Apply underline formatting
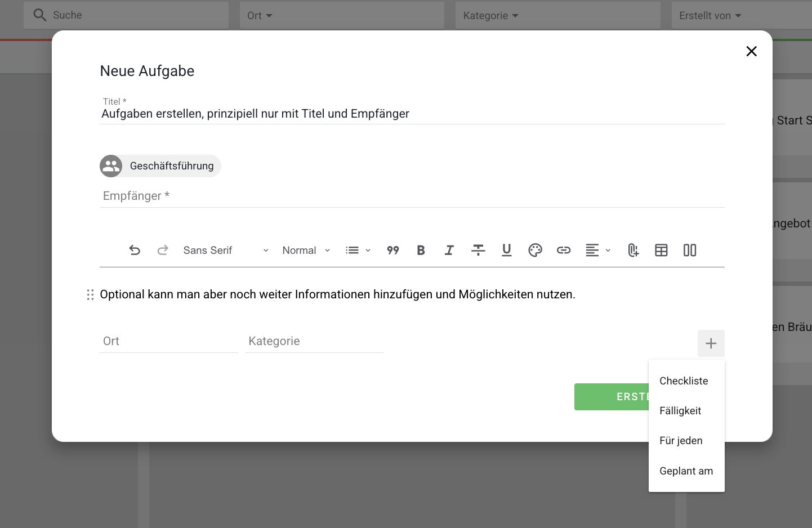 tap(507, 250)
